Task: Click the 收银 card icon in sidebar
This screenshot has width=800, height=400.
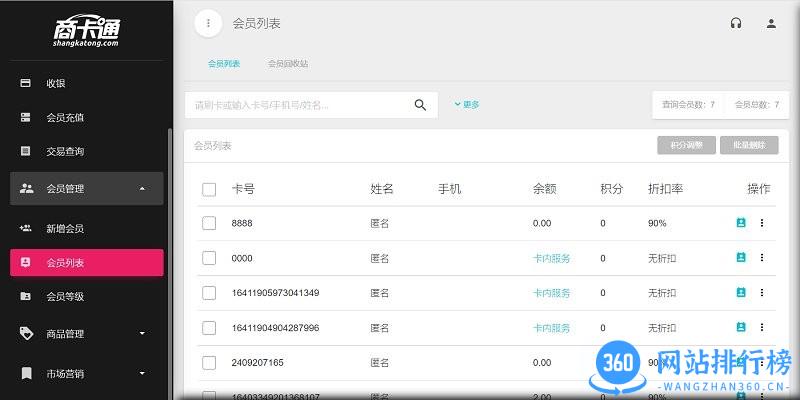Action: click(26, 83)
